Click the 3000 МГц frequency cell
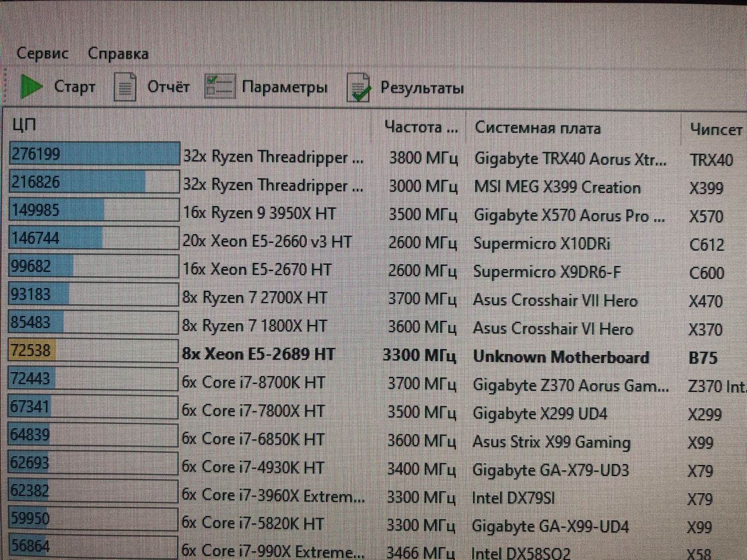Image resolution: width=747 pixels, height=560 pixels. click(x=423, y=186)
